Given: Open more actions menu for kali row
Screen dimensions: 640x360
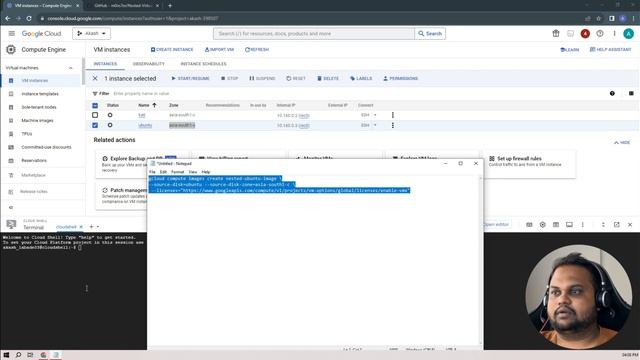Looking at the screenshot, I should [x=393, y=115].
